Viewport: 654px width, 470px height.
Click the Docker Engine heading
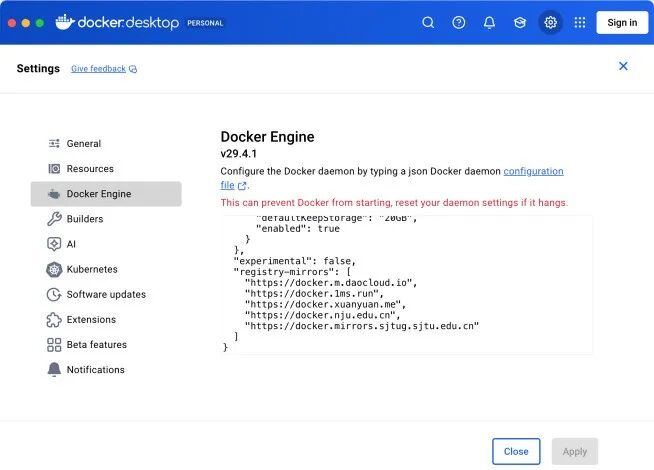[x=267, y=137]
